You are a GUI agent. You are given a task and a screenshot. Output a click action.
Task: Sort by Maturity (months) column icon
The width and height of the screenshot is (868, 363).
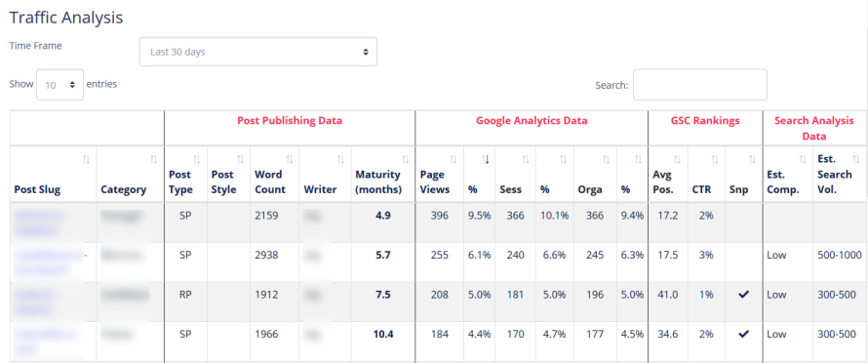tap(405, 160)
